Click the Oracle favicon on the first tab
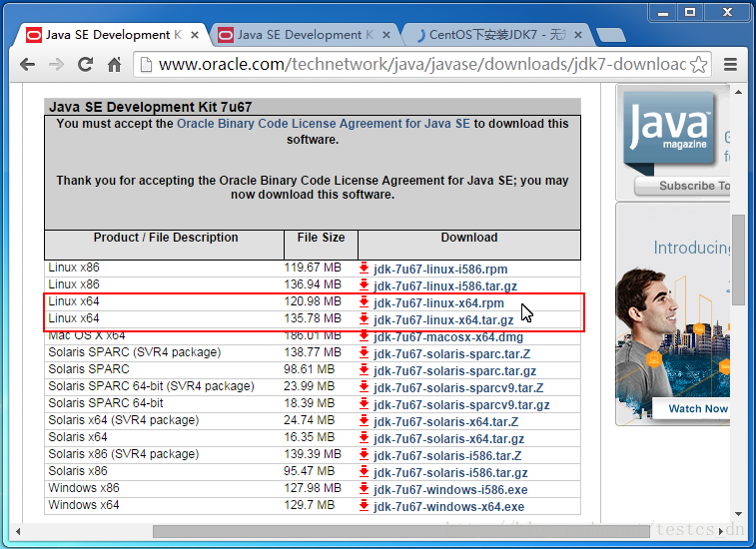 (x=33, y=35)
